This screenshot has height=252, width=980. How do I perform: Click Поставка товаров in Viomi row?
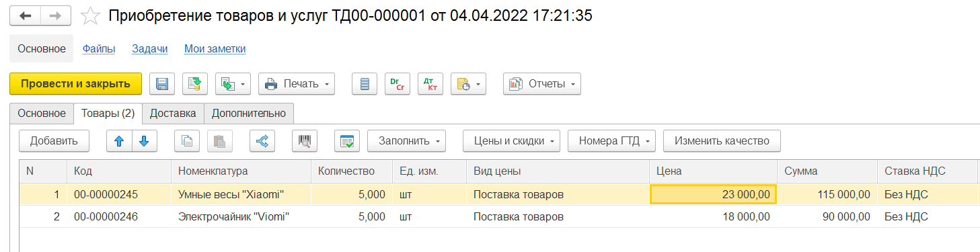coord(519,217)
